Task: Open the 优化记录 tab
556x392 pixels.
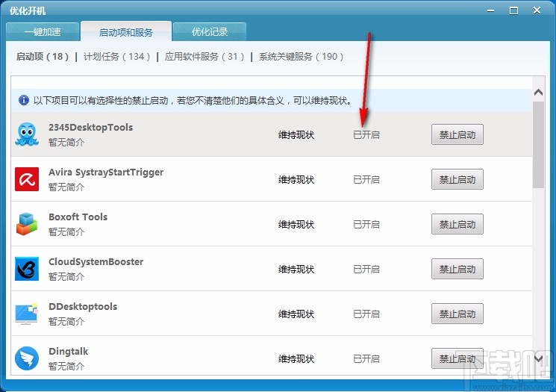Action: click(x=210, y=32)
